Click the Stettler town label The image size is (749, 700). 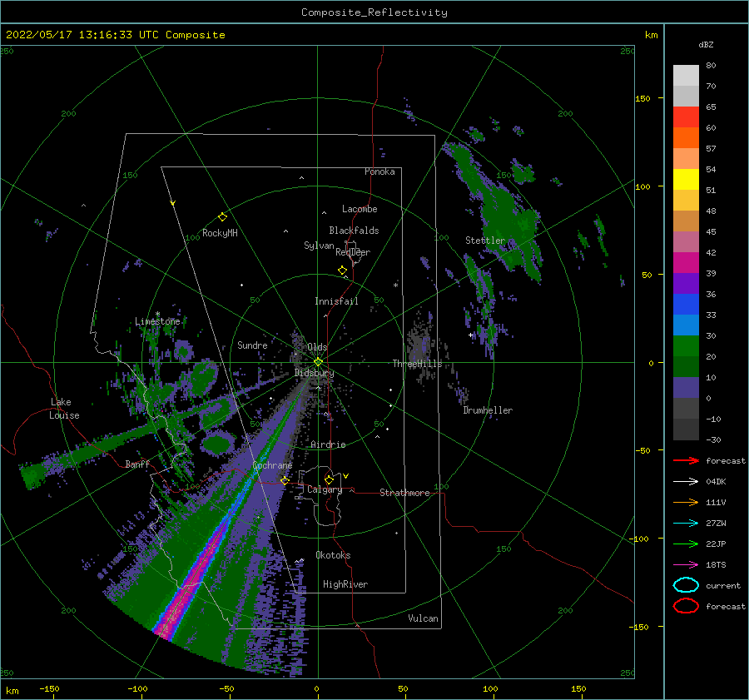click(x=485, y=241)
